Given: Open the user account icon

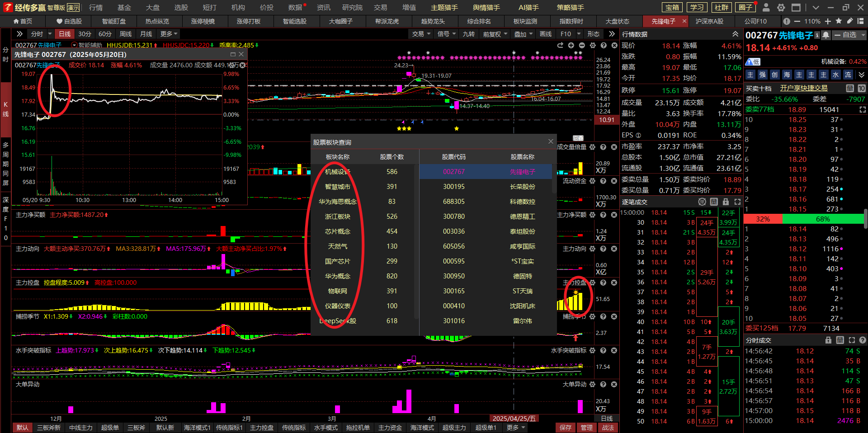Looking at the screenshot, I should (x=766, y=7).
